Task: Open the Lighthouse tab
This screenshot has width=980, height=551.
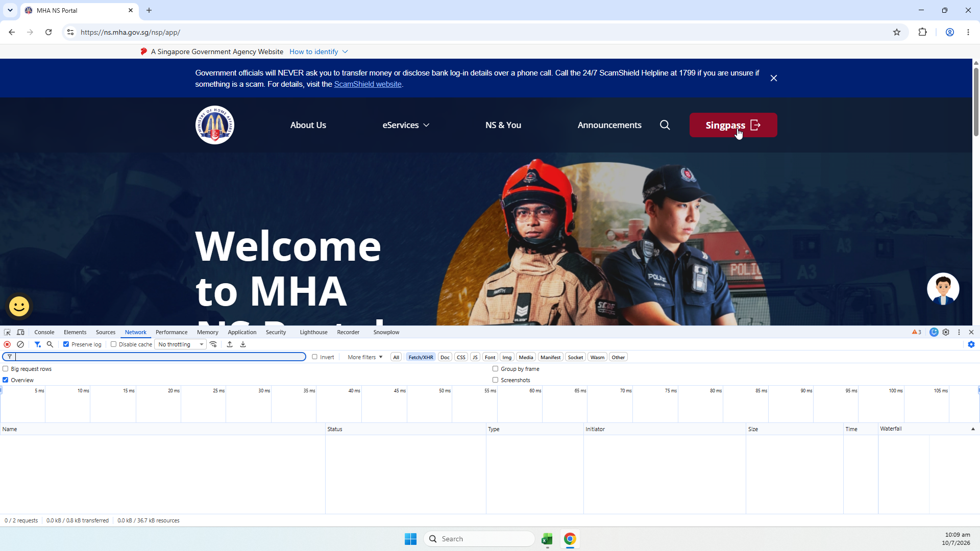Action: (x=313, y=332)
